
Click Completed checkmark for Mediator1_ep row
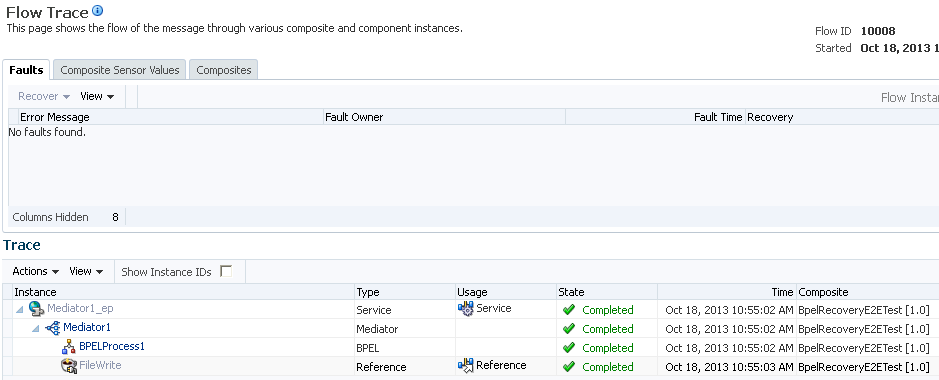(x=569, y=309)
